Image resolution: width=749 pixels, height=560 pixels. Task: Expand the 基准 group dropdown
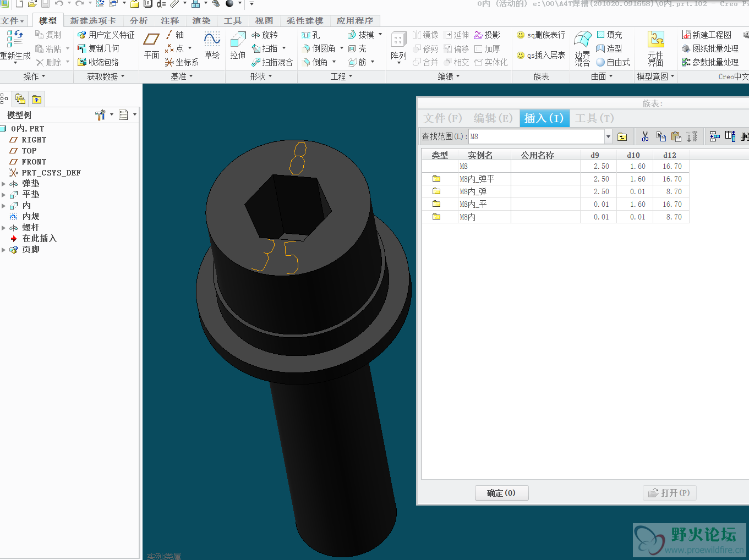coord(182,76)
